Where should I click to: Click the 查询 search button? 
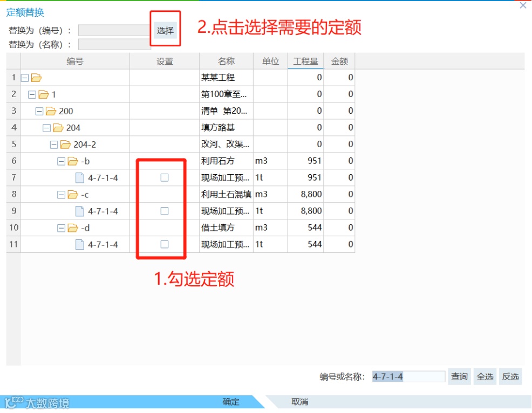coord(459,376)
